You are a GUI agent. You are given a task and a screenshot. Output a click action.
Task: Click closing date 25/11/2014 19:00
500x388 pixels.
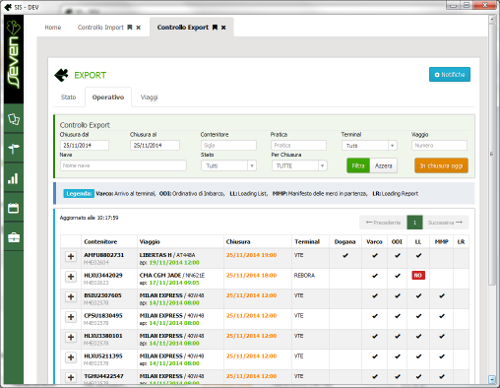(x=251, y=255)
